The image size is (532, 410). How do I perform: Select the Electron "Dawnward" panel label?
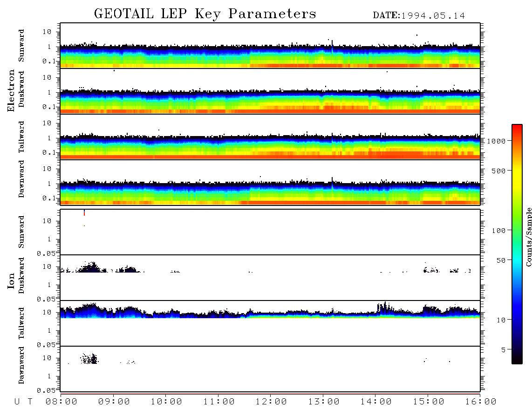tap(21, 179)
